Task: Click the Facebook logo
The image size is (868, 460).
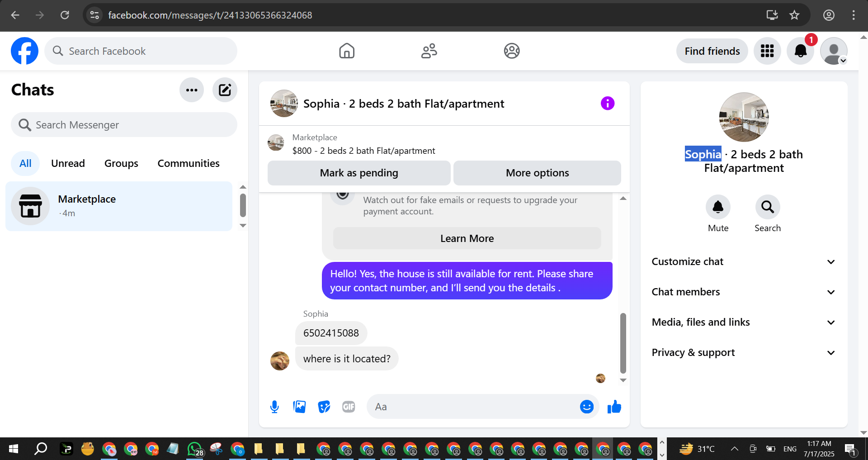Action: pos(24,51)
